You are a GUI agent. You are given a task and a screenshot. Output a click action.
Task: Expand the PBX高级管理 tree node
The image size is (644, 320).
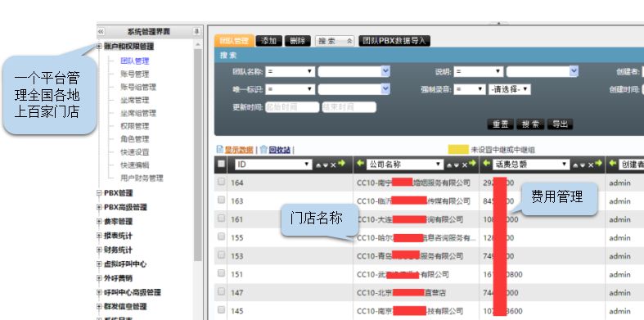point(99,207)
